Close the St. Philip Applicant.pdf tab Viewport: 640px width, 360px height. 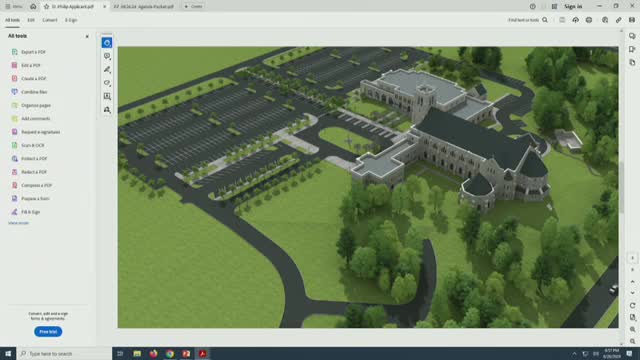pos(104,7)
